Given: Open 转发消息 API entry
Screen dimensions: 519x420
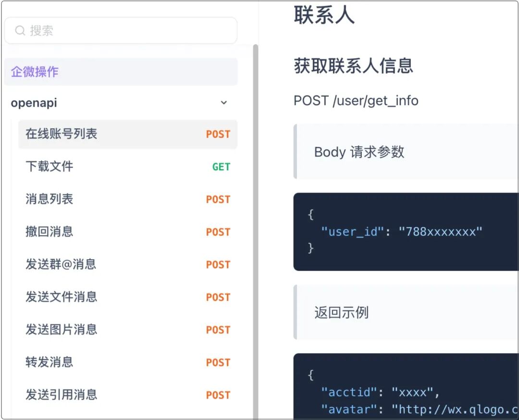Looking at the screenshot, I should (x=128, y=362).
